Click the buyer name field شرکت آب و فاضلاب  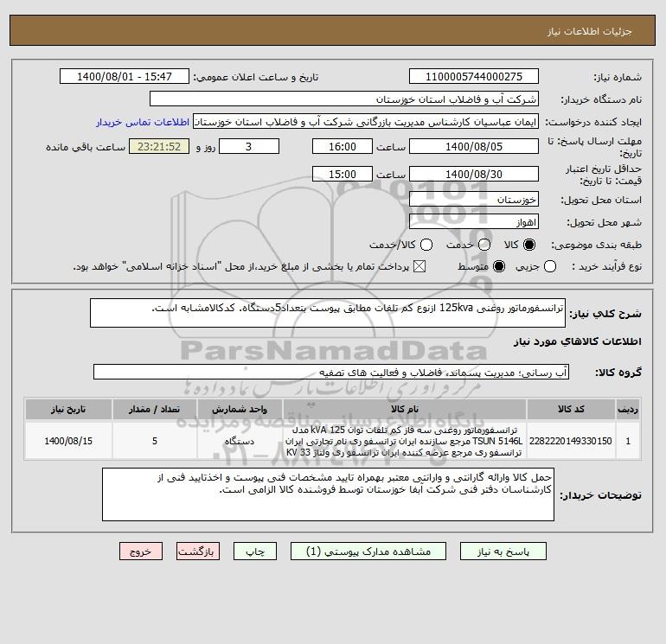(x=344, y=99)
